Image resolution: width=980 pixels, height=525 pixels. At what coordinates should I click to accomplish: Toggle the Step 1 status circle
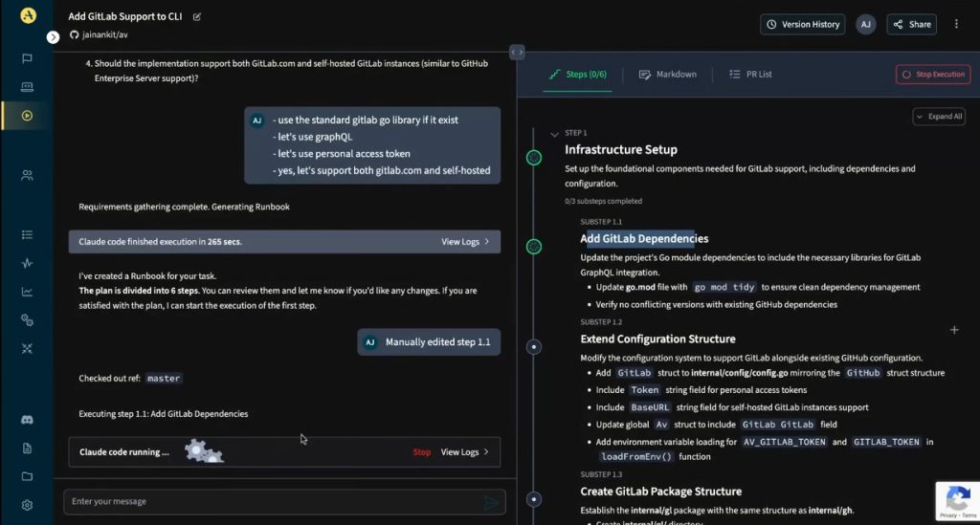pyautogui.click(x=534, y=157)
